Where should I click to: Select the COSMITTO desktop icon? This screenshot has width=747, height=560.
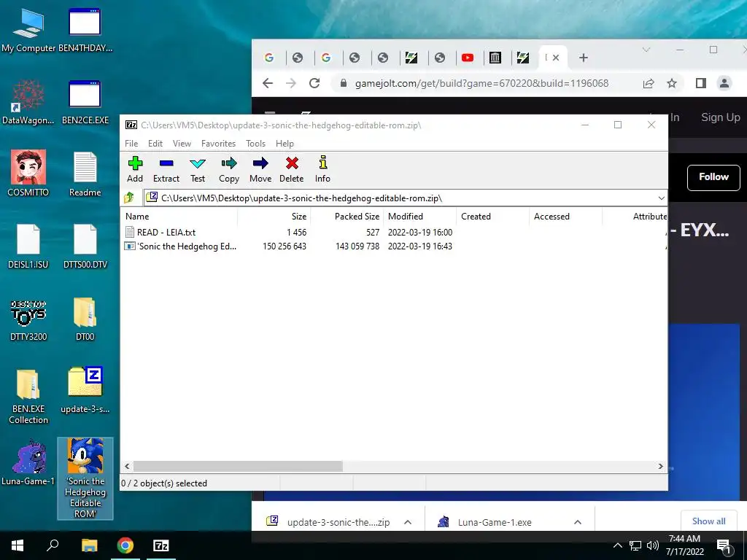coord(28,174)
